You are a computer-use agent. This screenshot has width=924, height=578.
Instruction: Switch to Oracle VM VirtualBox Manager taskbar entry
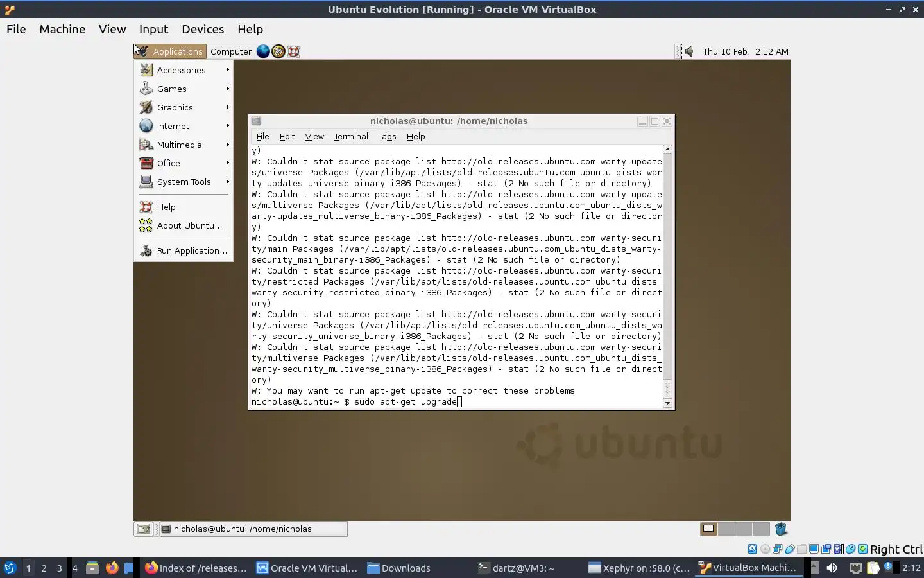point(307,568)
